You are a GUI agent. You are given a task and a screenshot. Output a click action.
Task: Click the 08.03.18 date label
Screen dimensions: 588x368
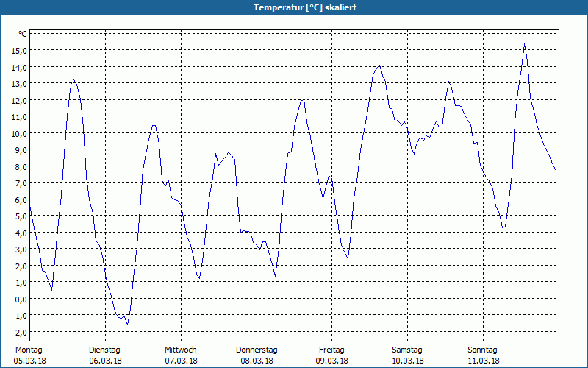click(x=257, y=361)
